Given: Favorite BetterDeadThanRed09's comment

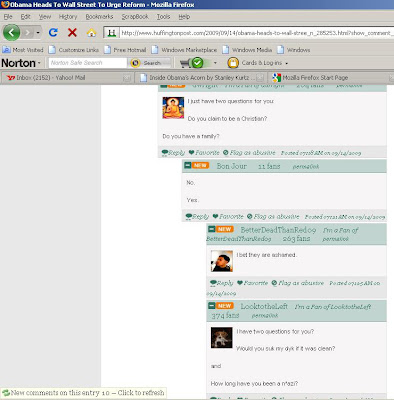Looking at the screenshot, I should [252, 283].
